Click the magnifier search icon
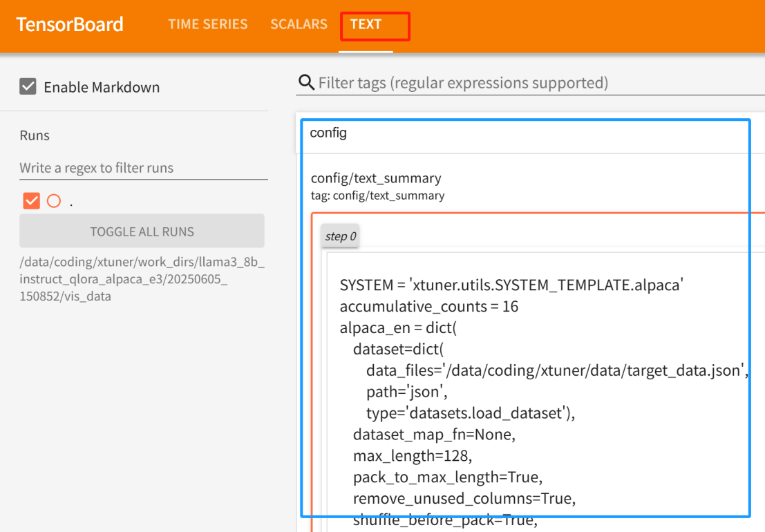 (x=306, y=82)
